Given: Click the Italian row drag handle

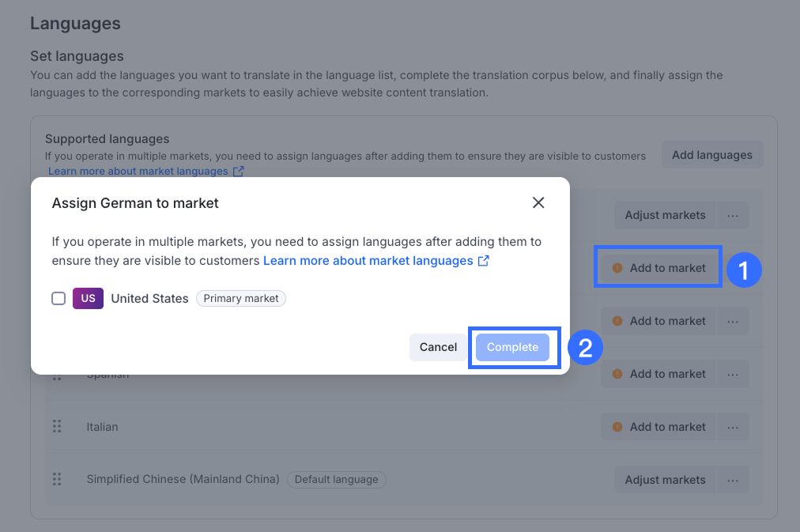Looking at the screenshot, I should [57, 427].
